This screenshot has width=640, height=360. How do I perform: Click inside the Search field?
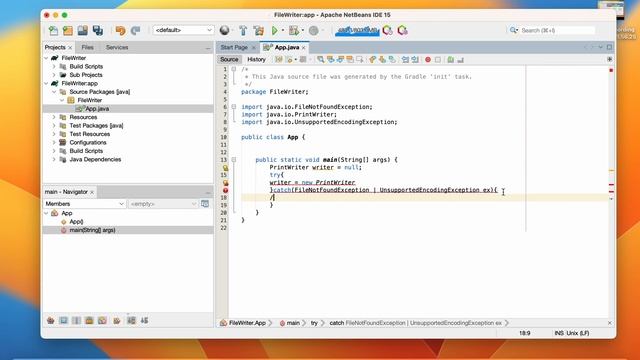click(557, 30)
